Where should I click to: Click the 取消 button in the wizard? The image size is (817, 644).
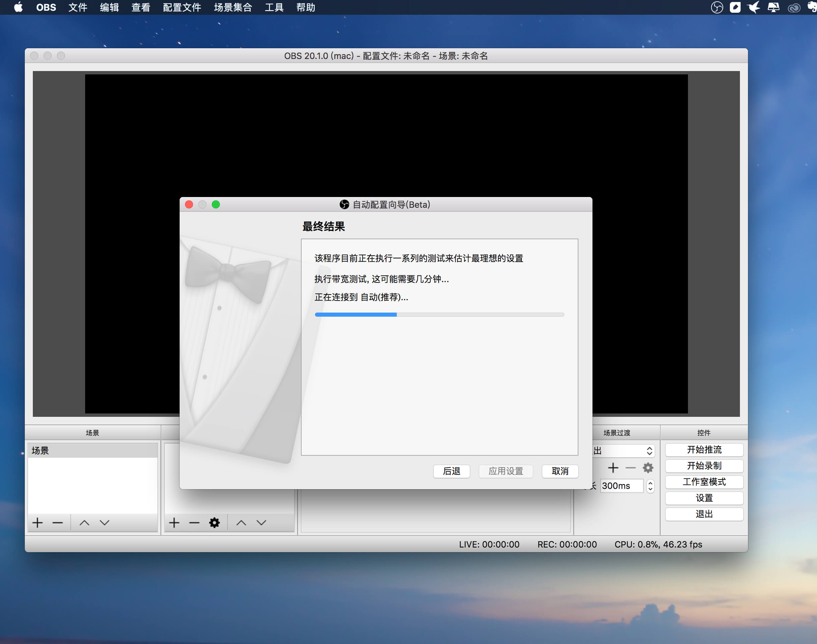tap(560, 471)
